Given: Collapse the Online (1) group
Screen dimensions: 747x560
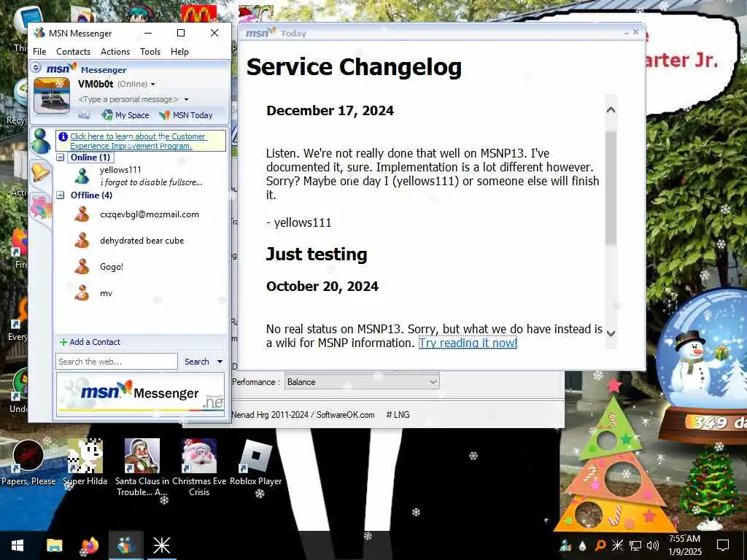Looking at the screenshot, I should point(61,157).
